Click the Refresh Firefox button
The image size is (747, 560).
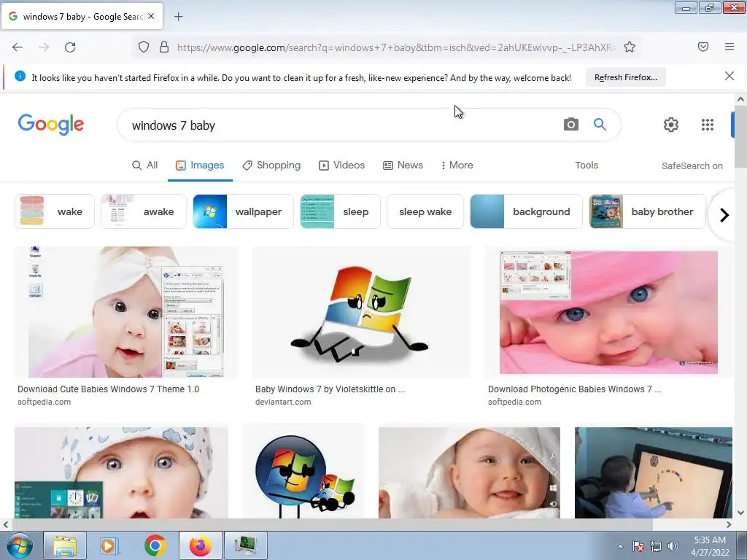(x=625, y=77)
